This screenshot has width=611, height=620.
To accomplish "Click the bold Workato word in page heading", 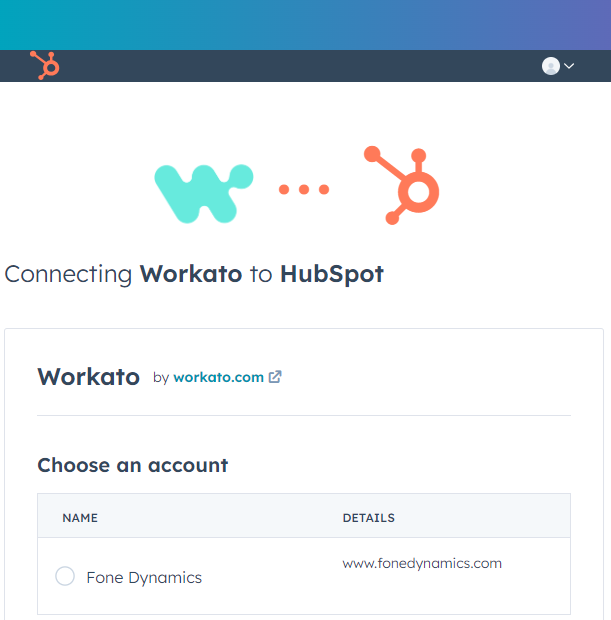I will click(x=191, y=274).
